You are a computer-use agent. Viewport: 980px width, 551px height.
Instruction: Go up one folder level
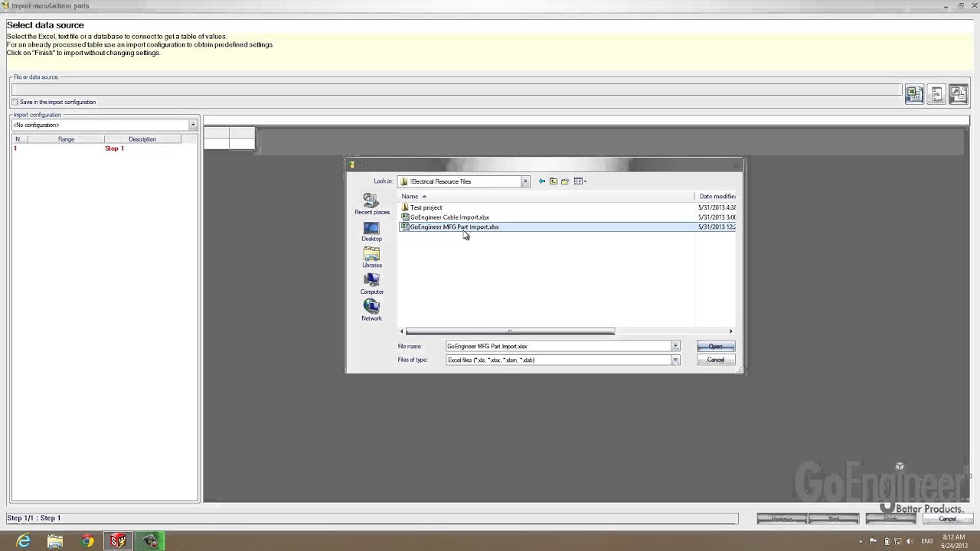tap(554, 181)
